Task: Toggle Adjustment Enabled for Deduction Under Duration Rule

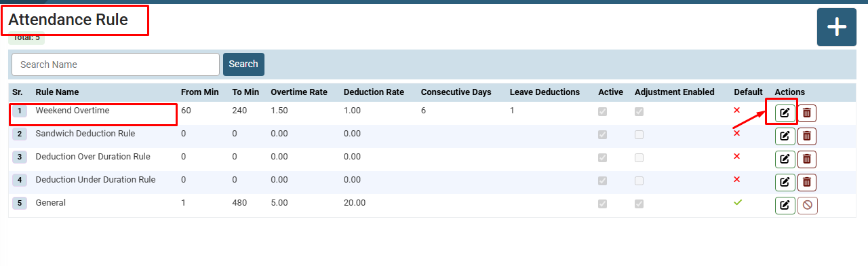Action: tap(639, 181)
